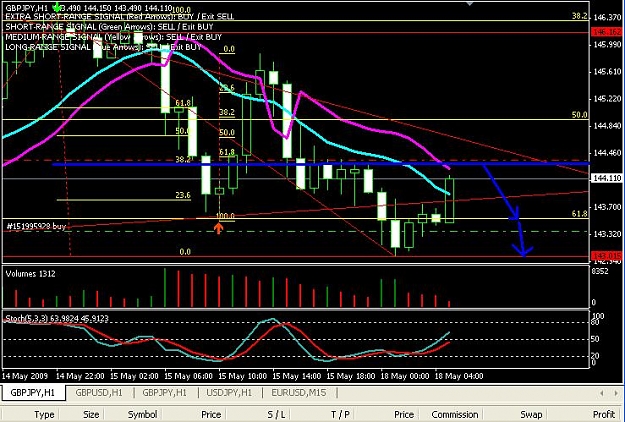The image size is (625, 422).
Task: Click the orange buy-order arrow marker on the chart
Action: (x=218, y=228)
